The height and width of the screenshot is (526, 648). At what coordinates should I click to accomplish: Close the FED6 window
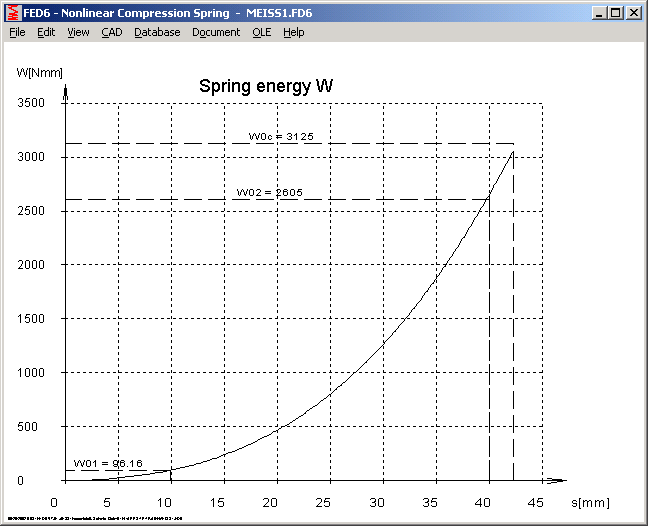pyautogui.click(x=634, y=13)
